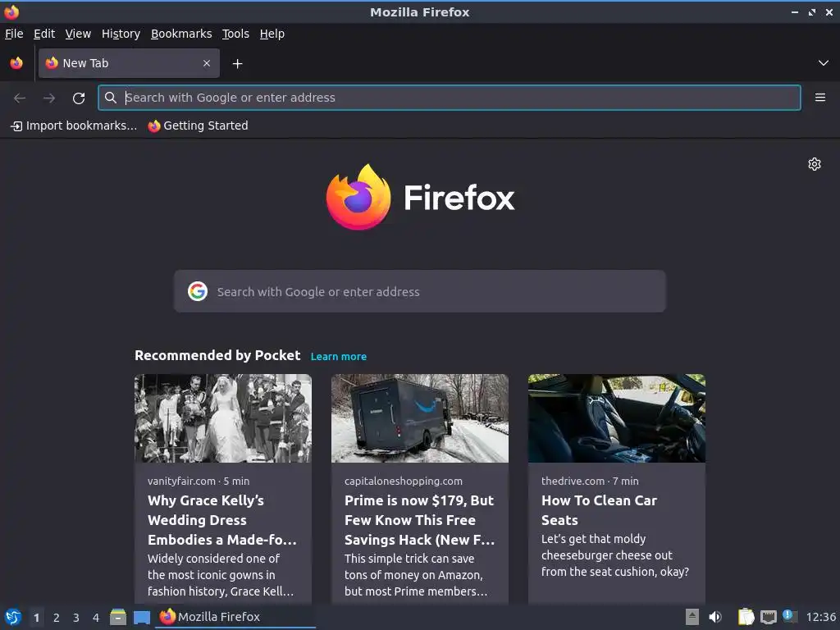
Task: Switch to workspace 3
Action: (76, 618)
